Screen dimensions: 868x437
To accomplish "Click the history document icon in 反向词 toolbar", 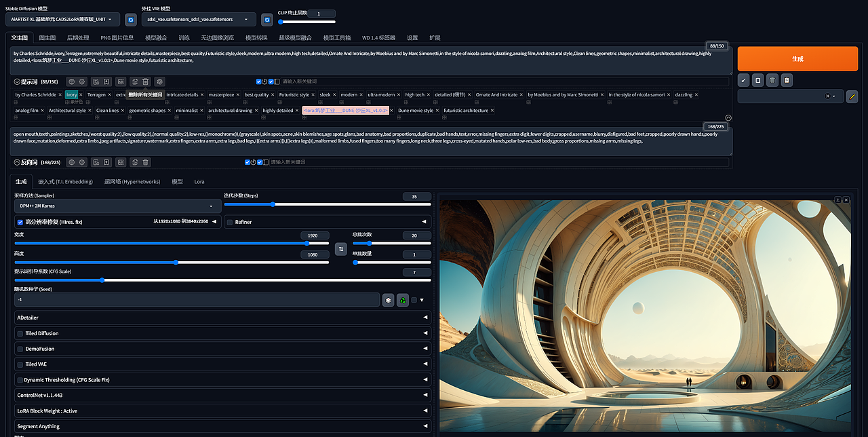I will (x=96, y=162).
